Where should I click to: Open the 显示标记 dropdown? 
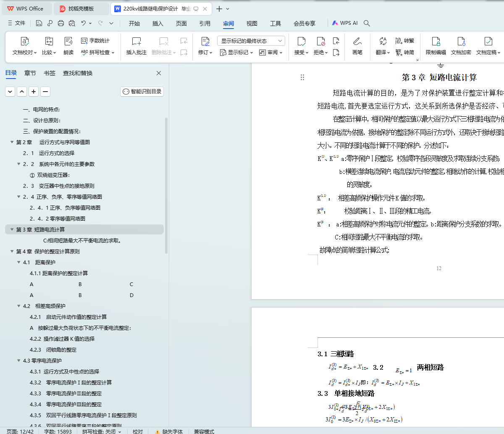pyautogui.click(x=236, y=53)
